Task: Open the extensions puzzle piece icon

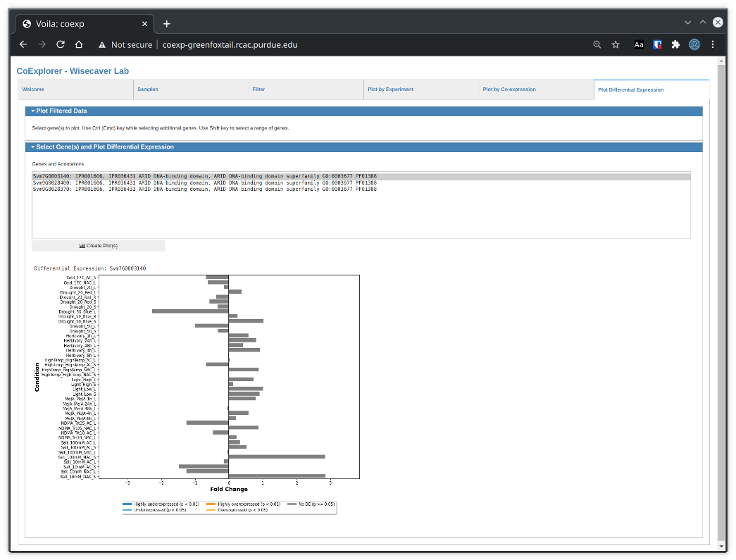Action: point(675,44)
